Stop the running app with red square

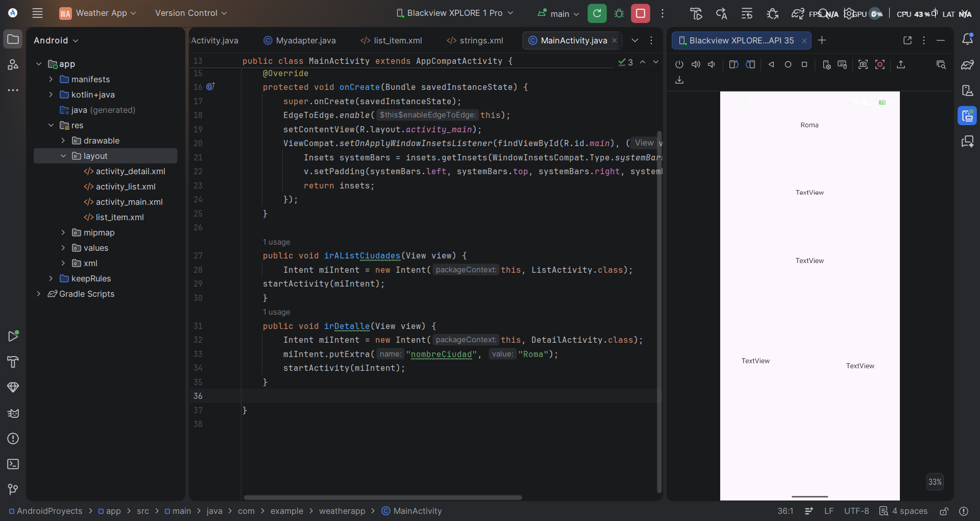click(x=641, y=13)
